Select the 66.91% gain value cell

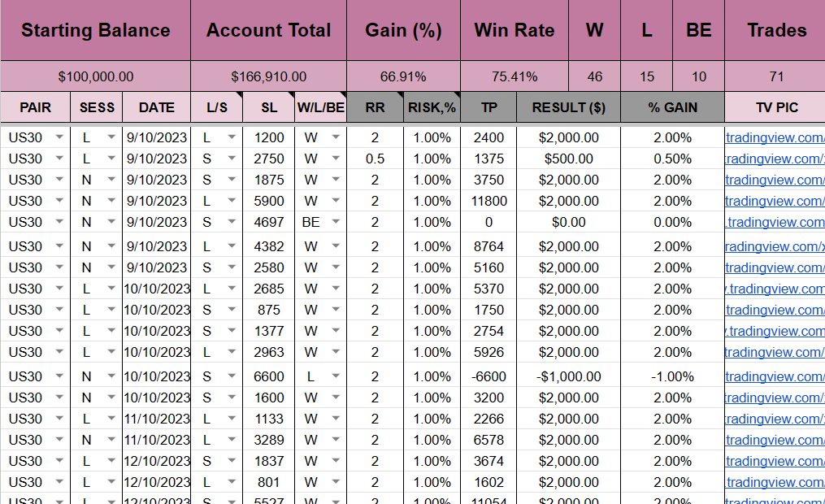403,76
